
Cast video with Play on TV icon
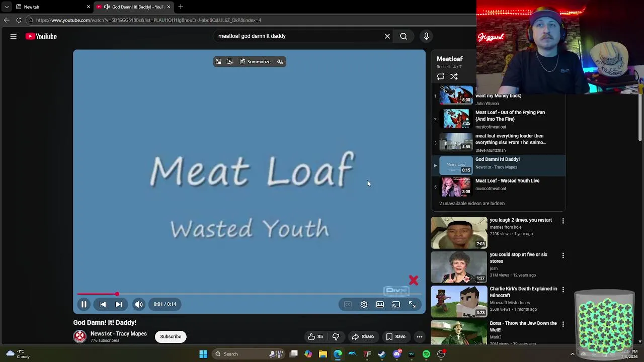[396, 304]
